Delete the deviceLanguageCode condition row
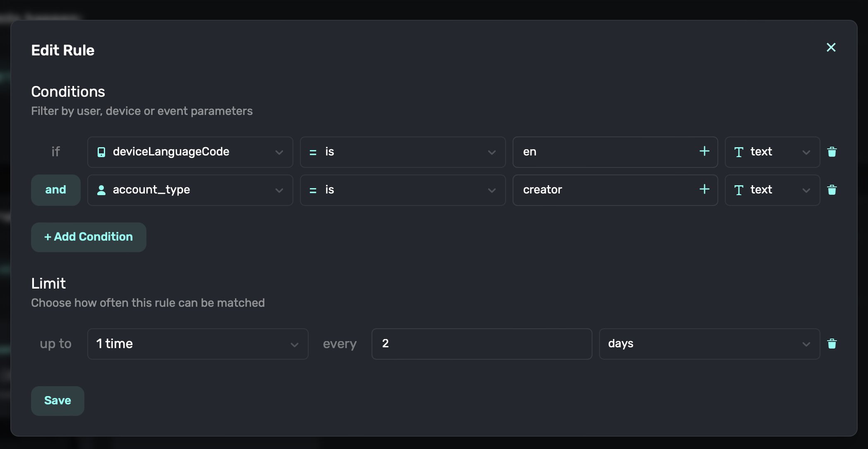This screenshot has height=449, width=868. (832, 152)
